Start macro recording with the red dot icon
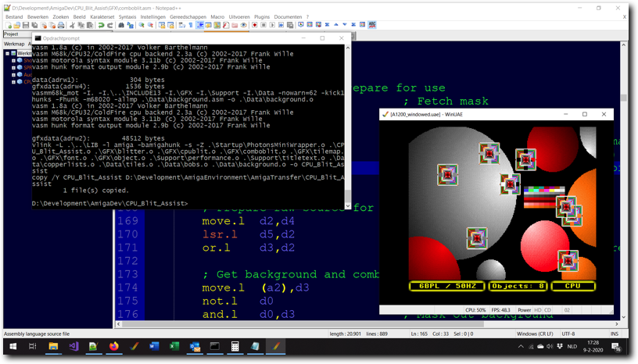Image resolution: width=638 pixels, height=364 pixels. [x=255, y=25]
